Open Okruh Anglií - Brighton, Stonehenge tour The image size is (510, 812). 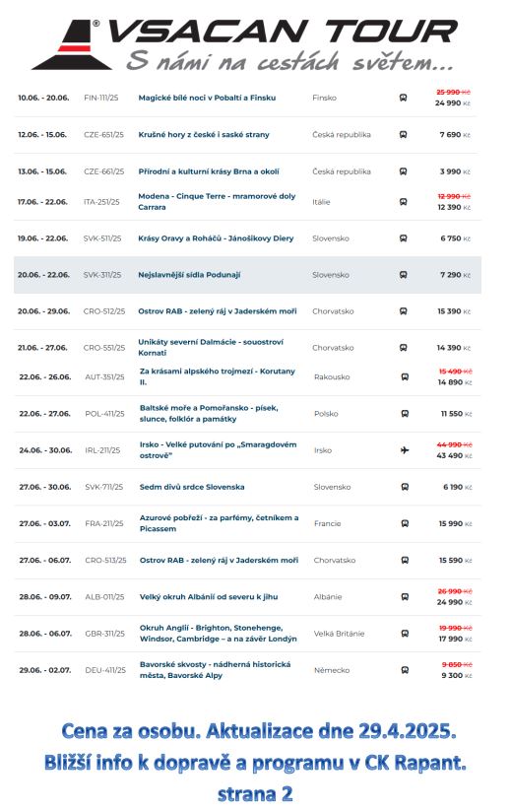(219, 634)
